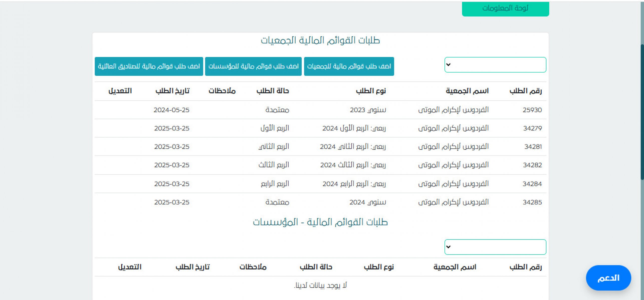Click the لوحة المعلومات dashboard button
Image resolution: width=644 pixels, height=300 pixels.
point(505,8)
